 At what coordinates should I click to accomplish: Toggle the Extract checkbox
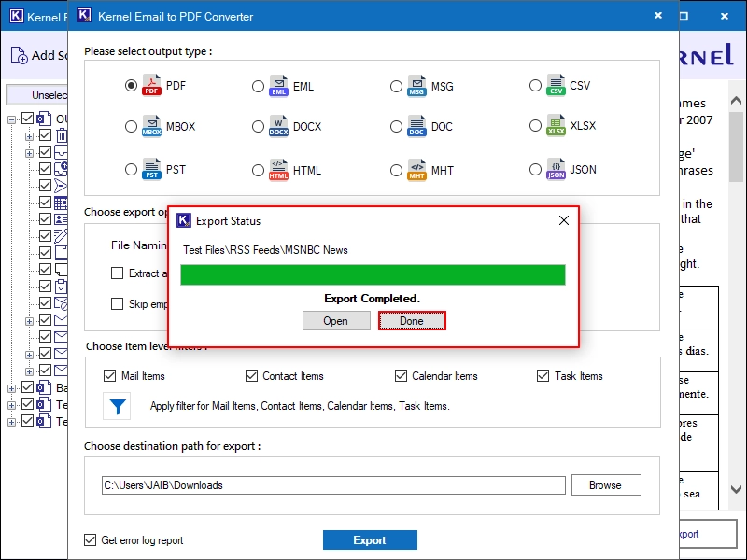[117, 273]
